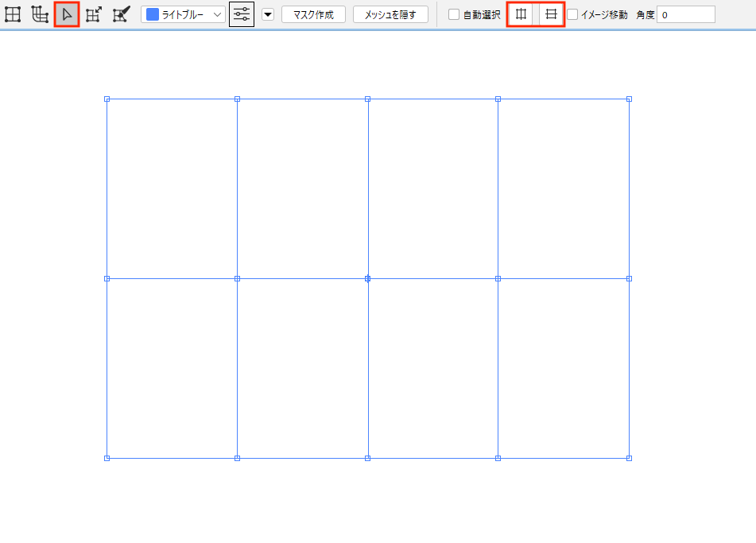The height and width of the screenshot is (543, 756).
Task: Click the horizontal lines mesh icon
Action: click(551, 14)
